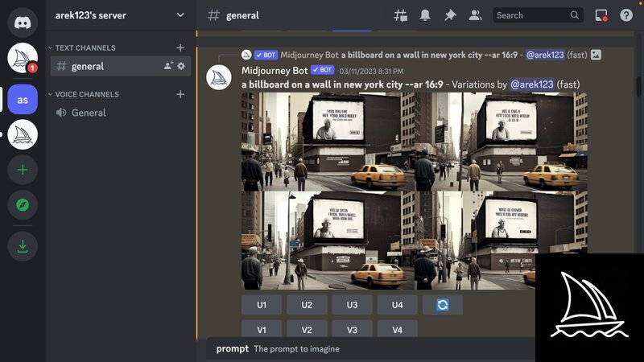Open inbox icon in header
Image resolution: width=644 pixels, height=362 pixels.
coord(601,15)
